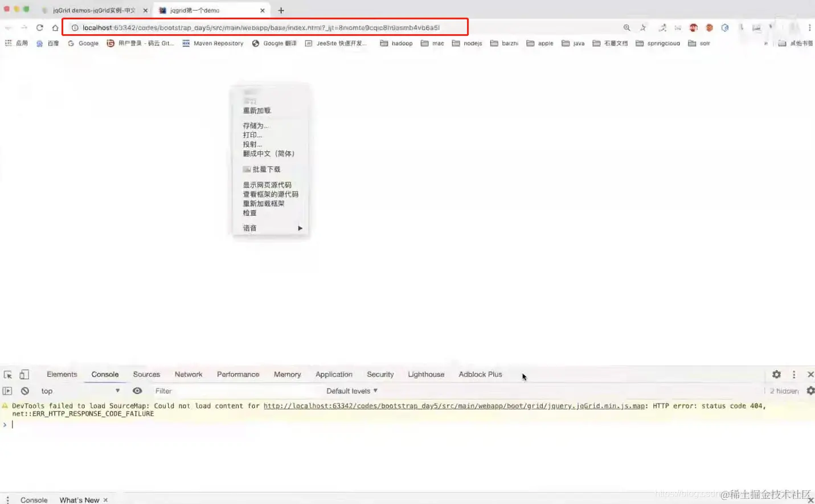This screenshot has width=815, height=504.
Task: Open console settings gear
Action: click(810, 391)
